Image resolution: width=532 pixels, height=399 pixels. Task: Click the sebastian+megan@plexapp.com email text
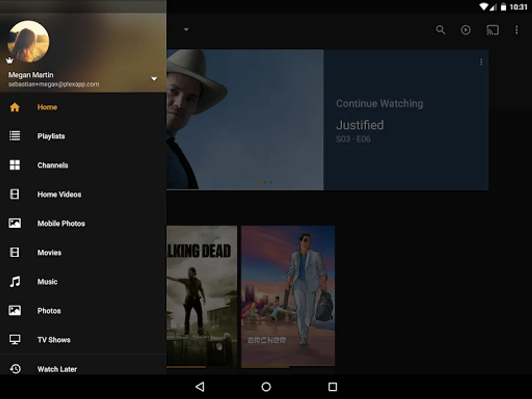[54, 84]
